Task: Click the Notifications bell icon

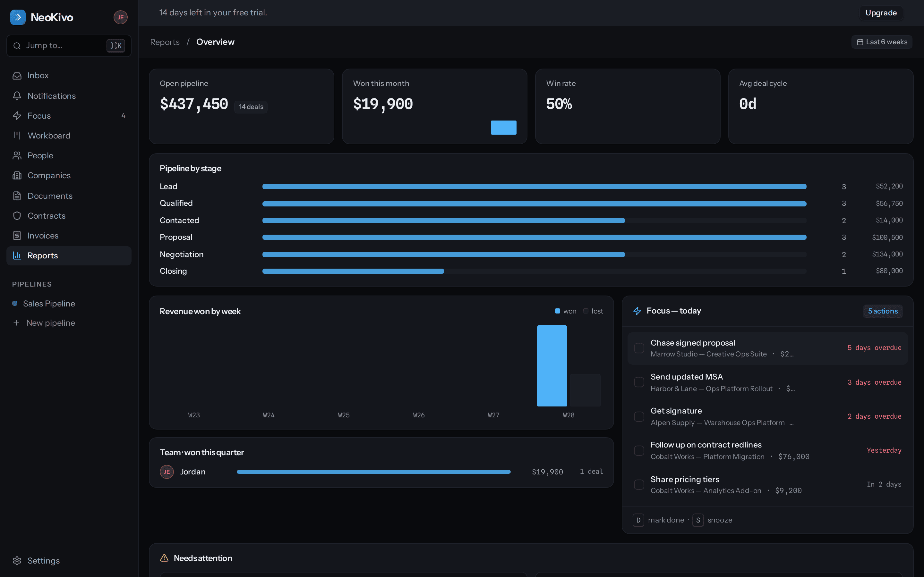Action: [17, 96]
